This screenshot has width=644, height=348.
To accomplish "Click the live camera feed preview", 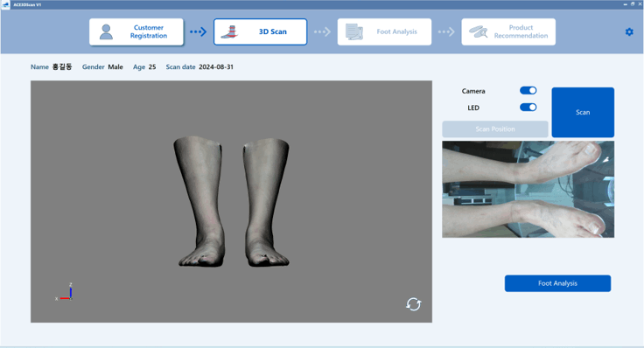I will [528, 189].
